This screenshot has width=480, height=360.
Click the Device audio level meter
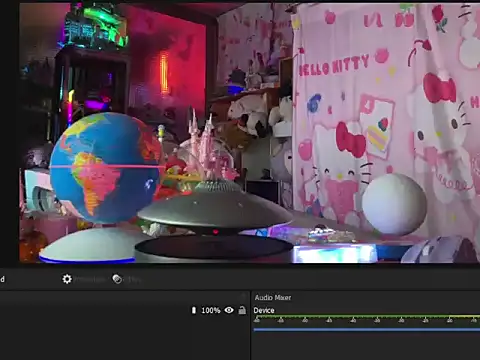pyautogui.click(x=367, y=317)
